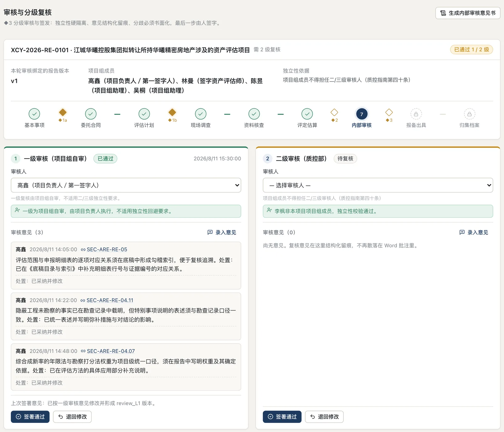Click 录入意见 in the 一级审核 panel
This screenshot has width=504, height=432.
pyautogui.click(x=222, y=233)
